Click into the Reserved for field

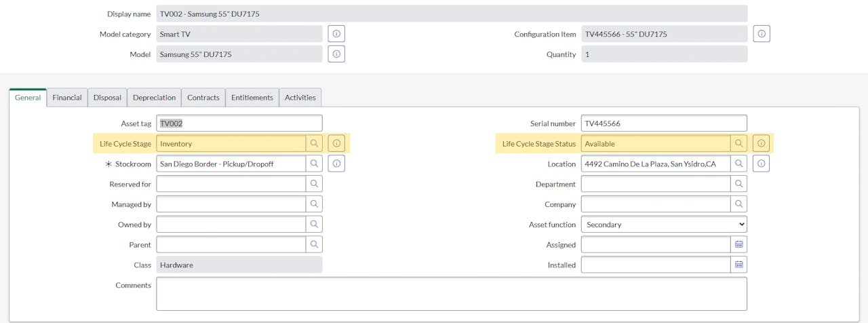tap(231, 184)
